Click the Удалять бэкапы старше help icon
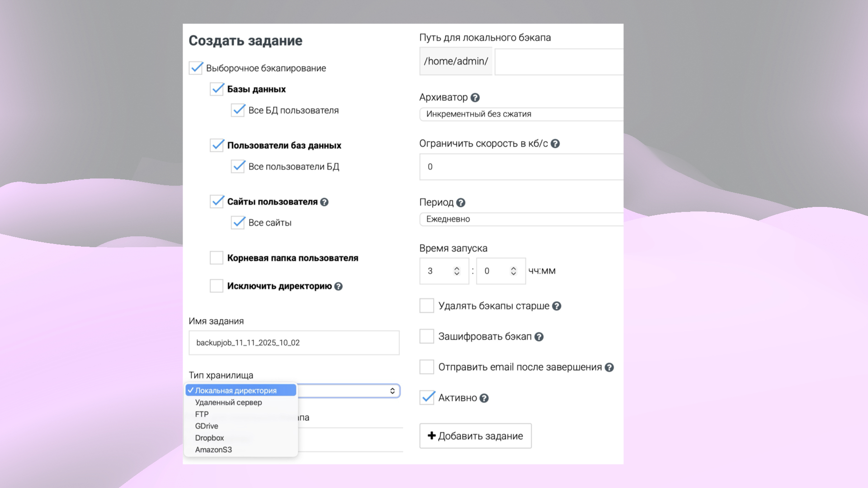 coord(557,306)
